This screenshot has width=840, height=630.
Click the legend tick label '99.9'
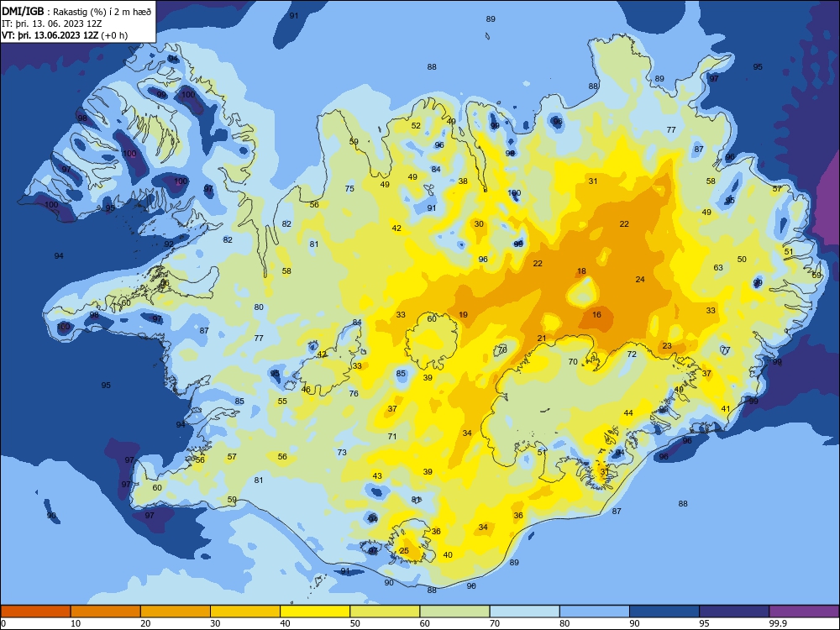coord(778,623)
